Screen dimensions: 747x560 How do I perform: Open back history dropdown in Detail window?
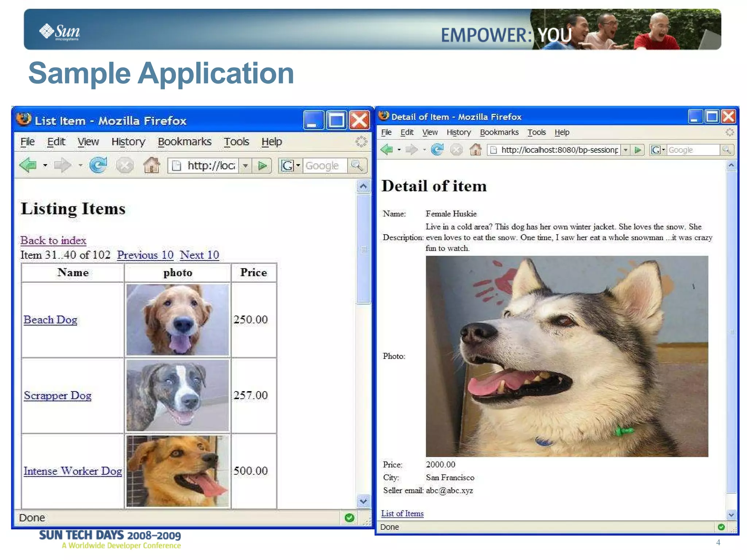point(399,150)
